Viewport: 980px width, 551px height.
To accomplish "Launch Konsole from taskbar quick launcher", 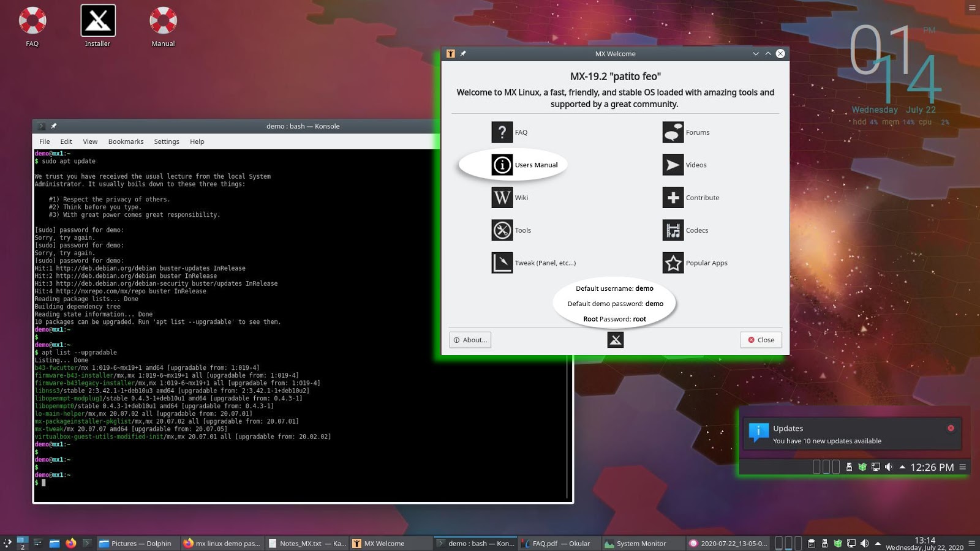I will pyautogui.click(x=88, y=543).
